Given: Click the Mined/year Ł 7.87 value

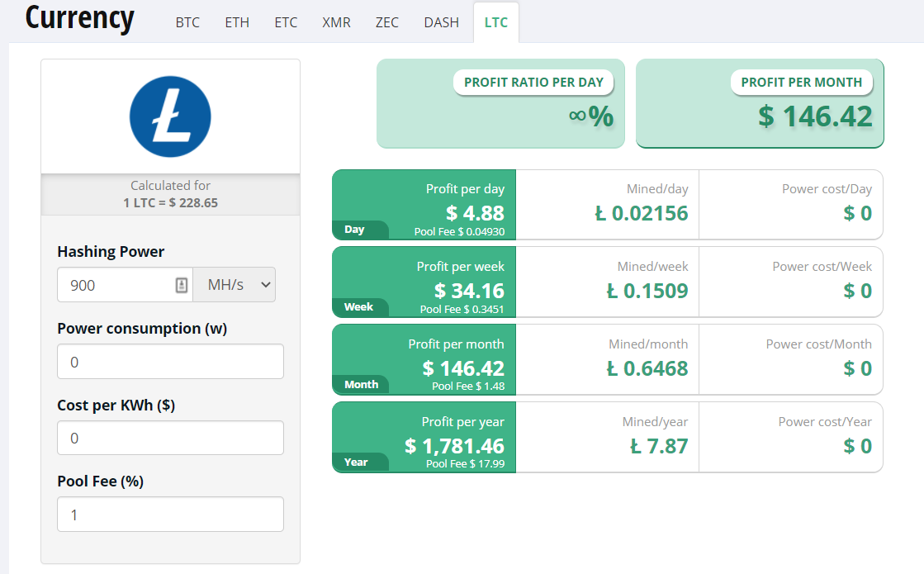Looking at the screenshot, I should [659, 446].
